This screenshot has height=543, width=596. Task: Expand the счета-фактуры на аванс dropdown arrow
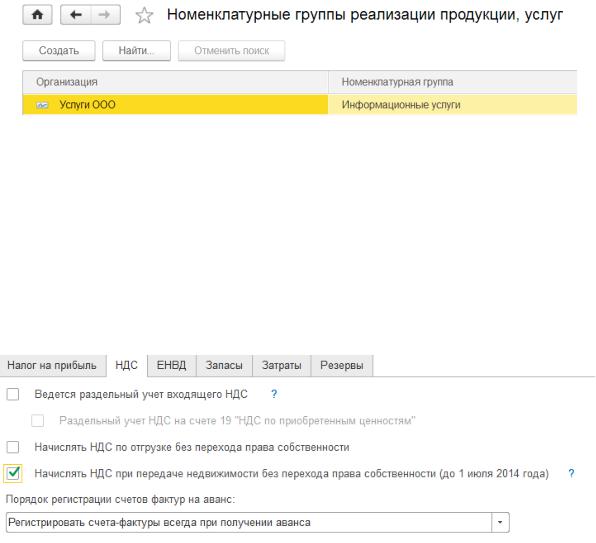500,522
